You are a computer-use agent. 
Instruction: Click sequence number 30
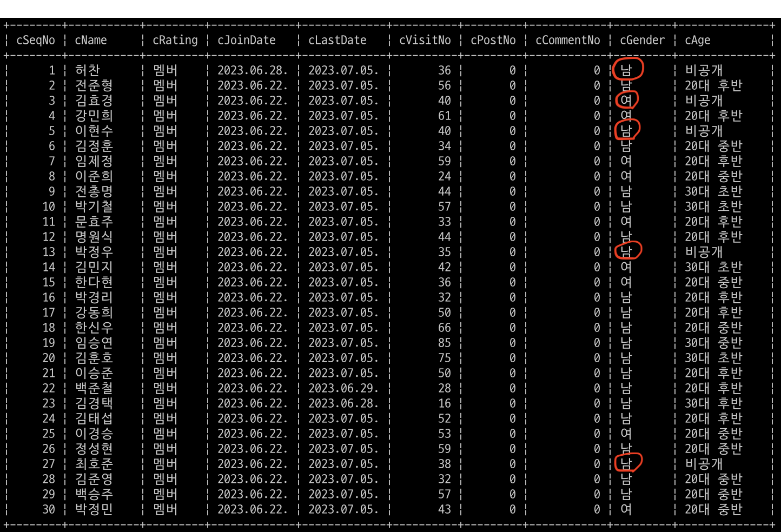[49, 509]
